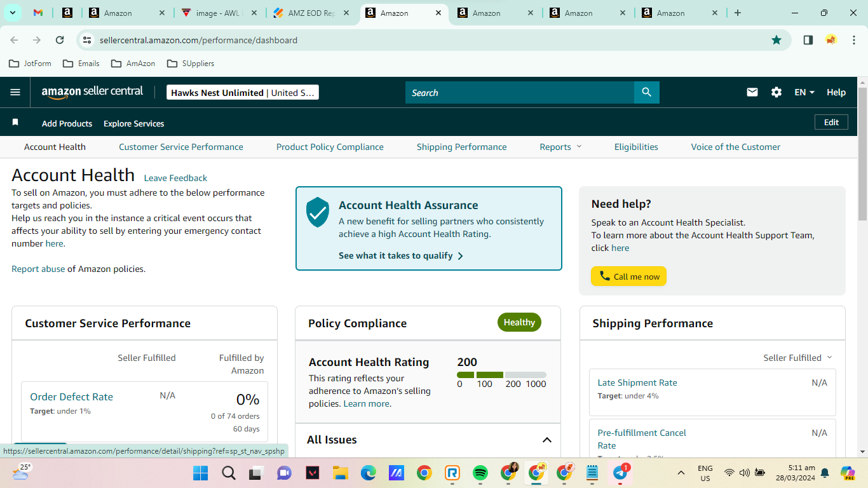Click into the Seller Central search field
868x488 pixels.
[520, 92]
